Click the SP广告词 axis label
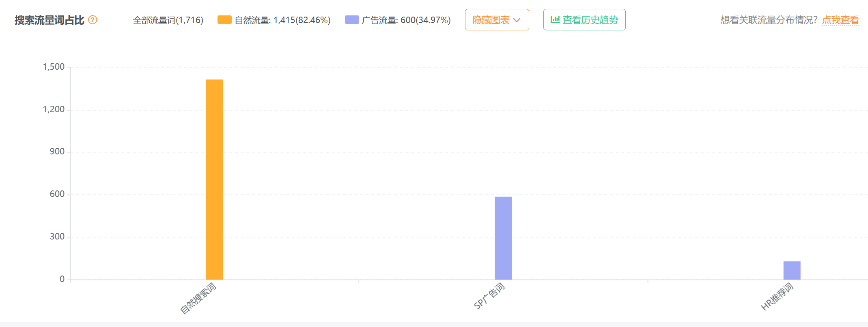868x327 pixels. point(489,296)
